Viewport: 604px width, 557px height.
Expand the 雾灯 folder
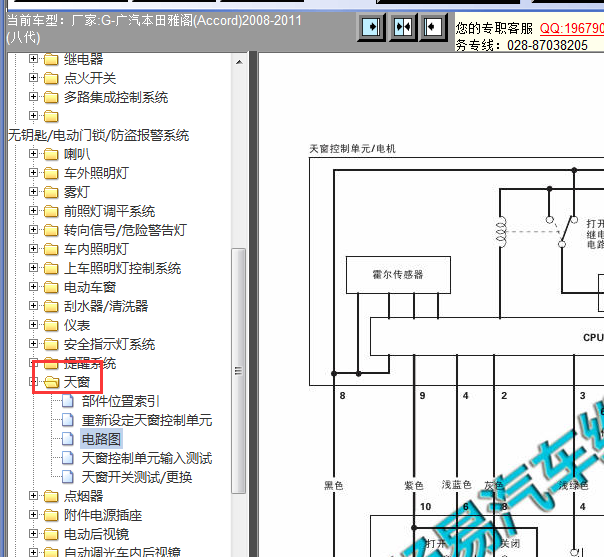[34, 192]
